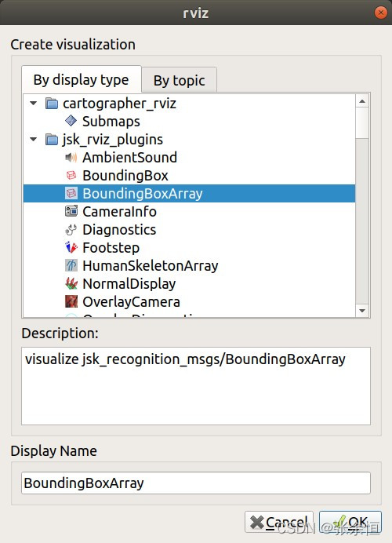Click the CameraInfo camera icon
The height and width of the screenshot is (543, 392).
pos(71,212)
